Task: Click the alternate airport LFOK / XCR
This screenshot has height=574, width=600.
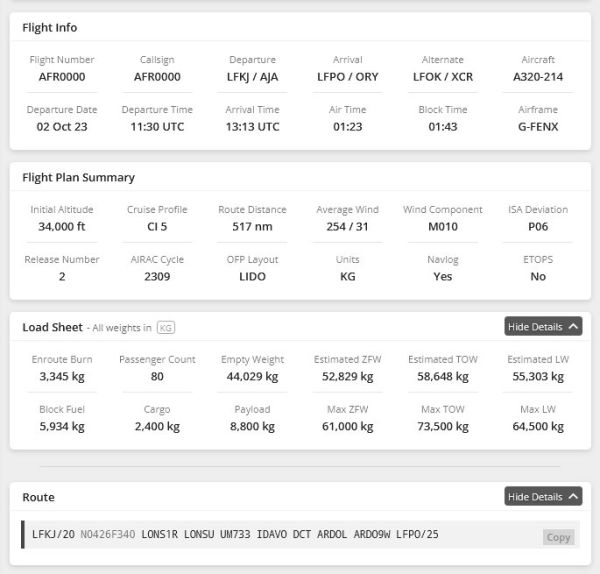Action: click(x=443, y=77)
